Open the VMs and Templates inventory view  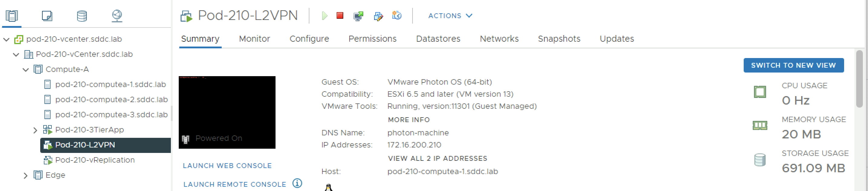click(47, 16)
